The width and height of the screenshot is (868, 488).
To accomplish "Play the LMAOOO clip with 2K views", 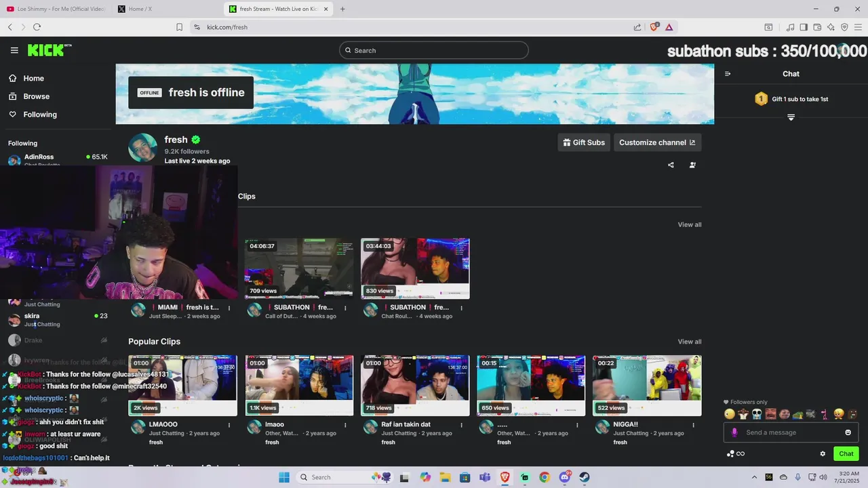I will click(183, 386).
